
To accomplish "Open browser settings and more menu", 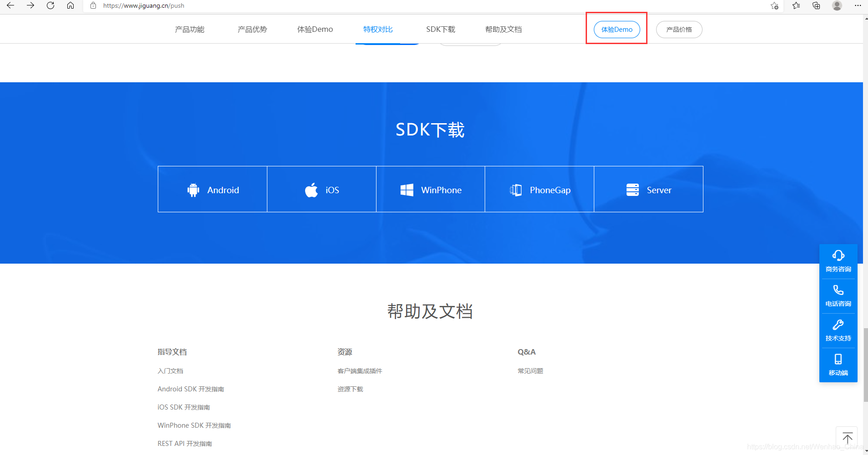I will tap(858, 5).
